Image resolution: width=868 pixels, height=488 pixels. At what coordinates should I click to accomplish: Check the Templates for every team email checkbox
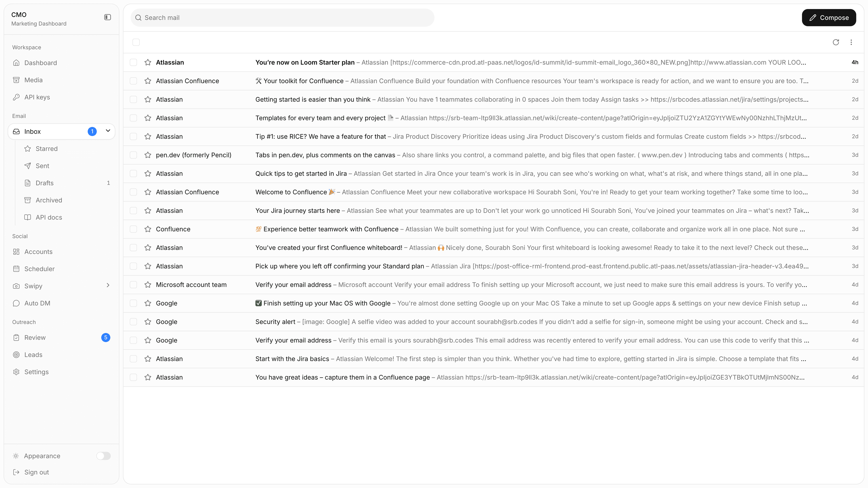[x=133, y=118]
